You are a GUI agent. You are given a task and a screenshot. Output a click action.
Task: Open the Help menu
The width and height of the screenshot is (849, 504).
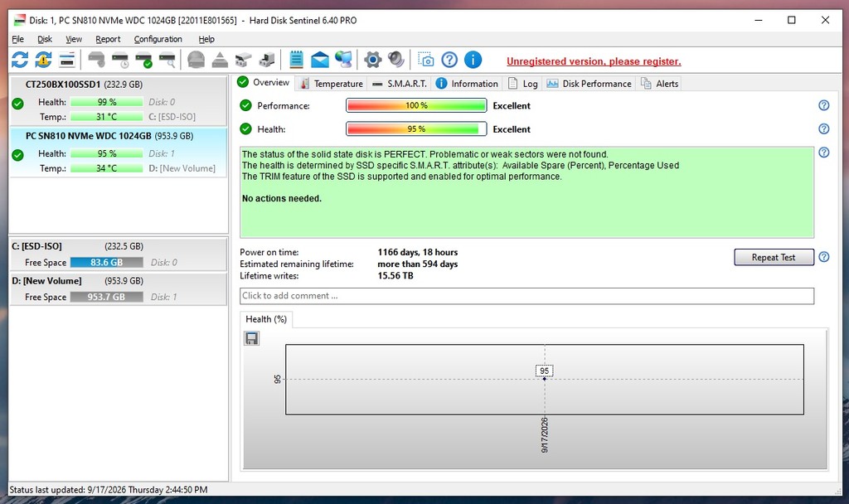pyautogui.click(x=206, y=39)
